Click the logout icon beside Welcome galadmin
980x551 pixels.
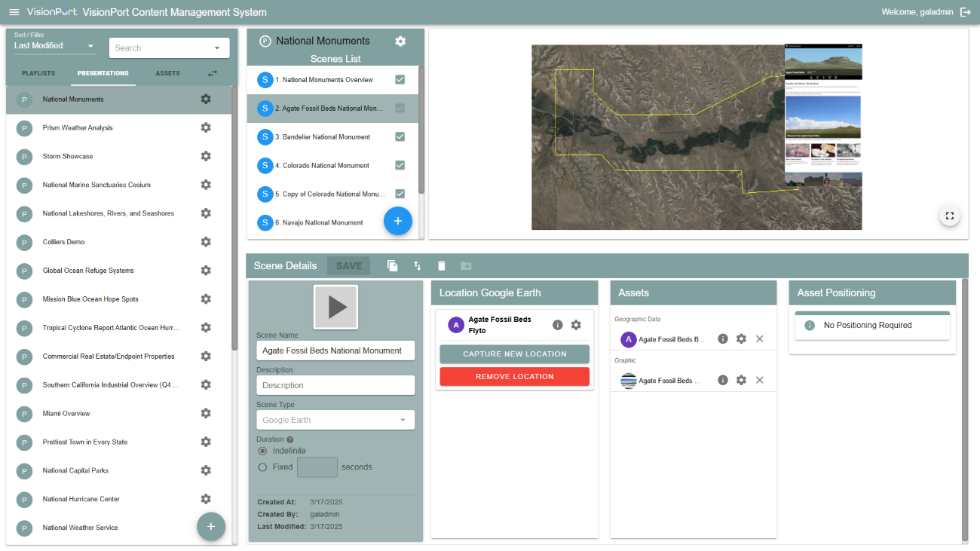[x=965, y=12]
